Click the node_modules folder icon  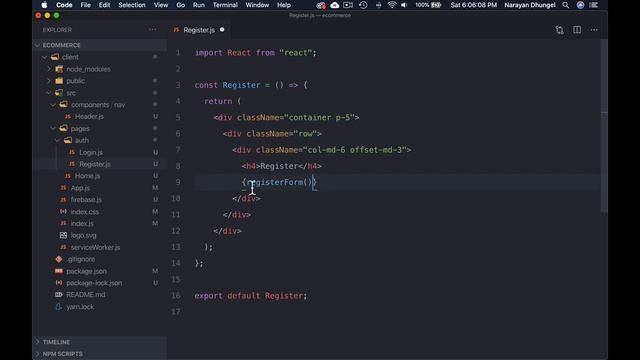tap(59, 69)
